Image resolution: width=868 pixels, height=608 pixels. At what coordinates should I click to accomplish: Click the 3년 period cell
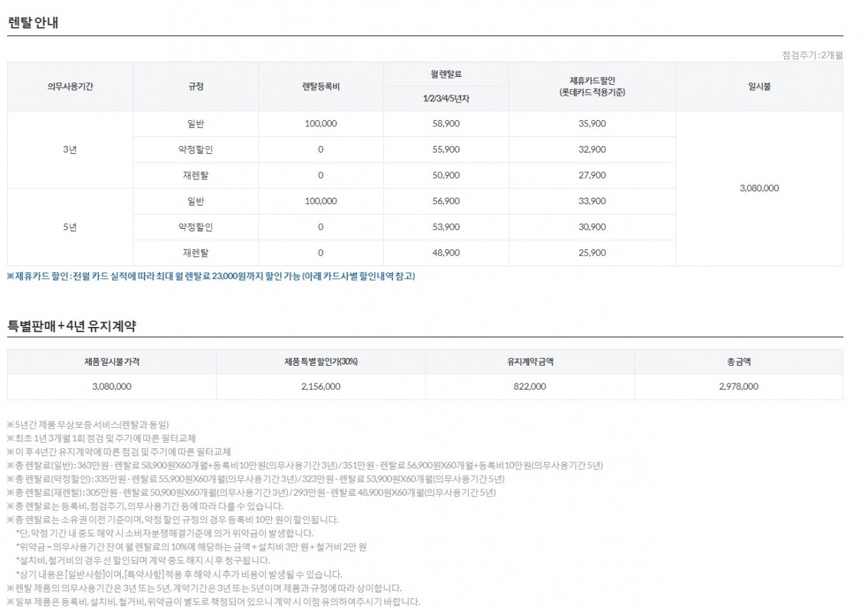point(70,149)
